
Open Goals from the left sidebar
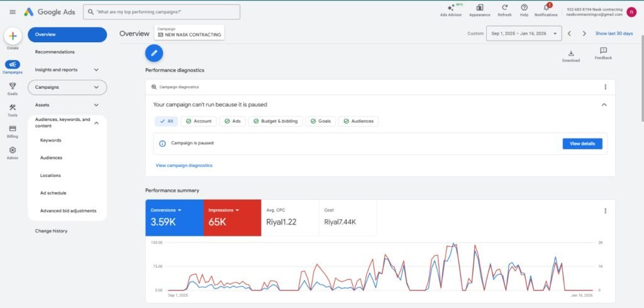tap(13, 86)
